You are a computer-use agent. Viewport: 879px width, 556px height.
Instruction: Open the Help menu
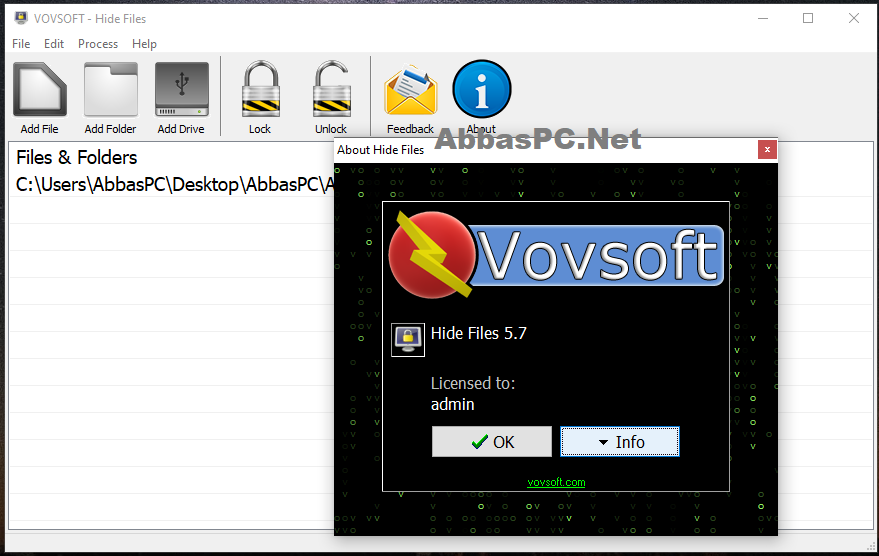(x=144, y=44)
